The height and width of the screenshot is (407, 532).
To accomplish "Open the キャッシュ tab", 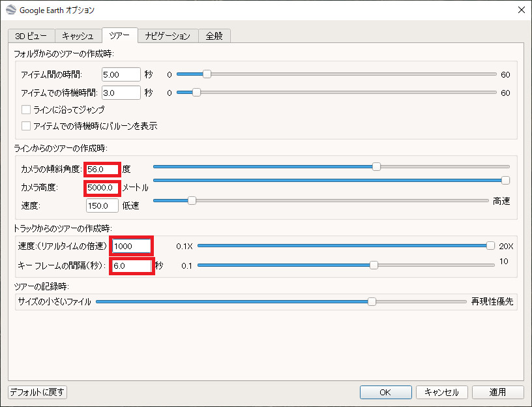I will (78, 36).
